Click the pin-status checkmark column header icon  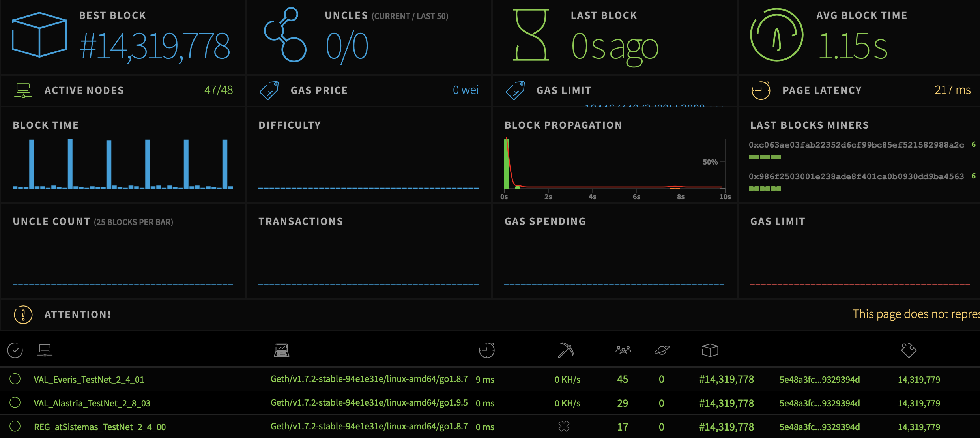[x=15, y=350]
